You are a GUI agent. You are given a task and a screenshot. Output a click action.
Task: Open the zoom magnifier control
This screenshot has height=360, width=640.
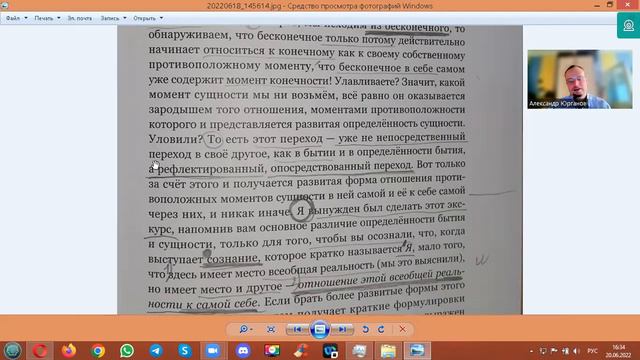[x=246, y=329]
